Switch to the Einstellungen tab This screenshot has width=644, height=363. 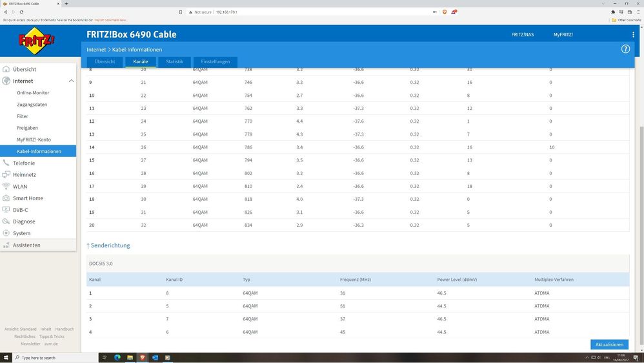point(215,62)
